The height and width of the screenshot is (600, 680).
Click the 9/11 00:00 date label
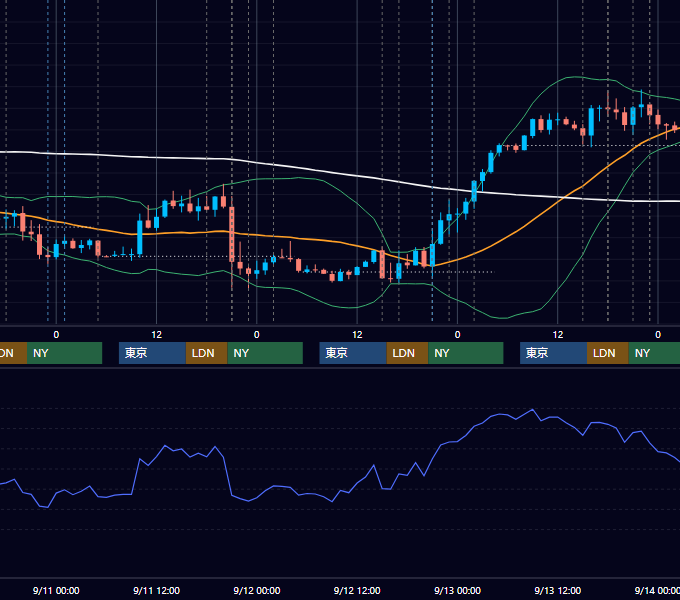(56, 590)
